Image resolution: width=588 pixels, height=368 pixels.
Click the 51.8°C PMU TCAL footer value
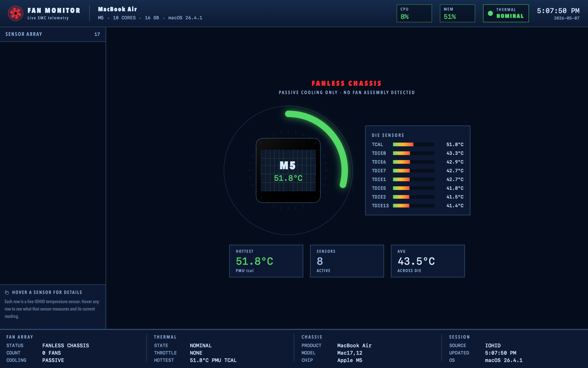pyautogui.click(x=213, y=360)
